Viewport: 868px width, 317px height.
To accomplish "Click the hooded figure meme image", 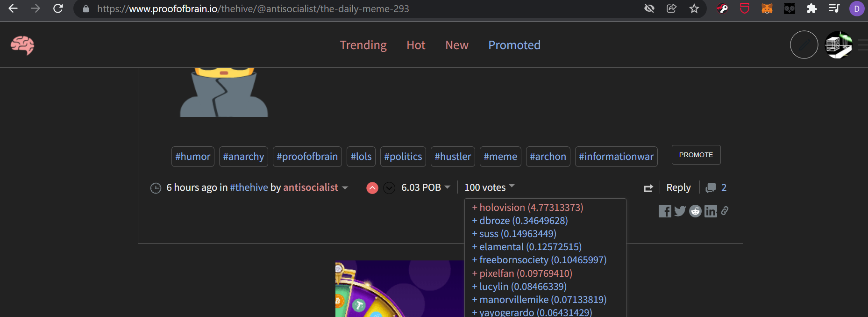I will (224, 92).
